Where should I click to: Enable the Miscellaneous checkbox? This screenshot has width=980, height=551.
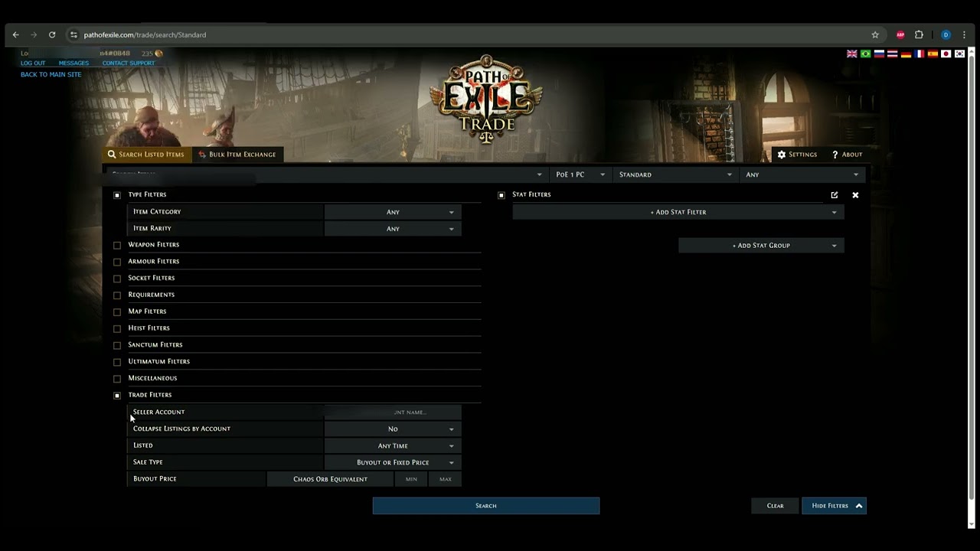[x=117, y=379]
